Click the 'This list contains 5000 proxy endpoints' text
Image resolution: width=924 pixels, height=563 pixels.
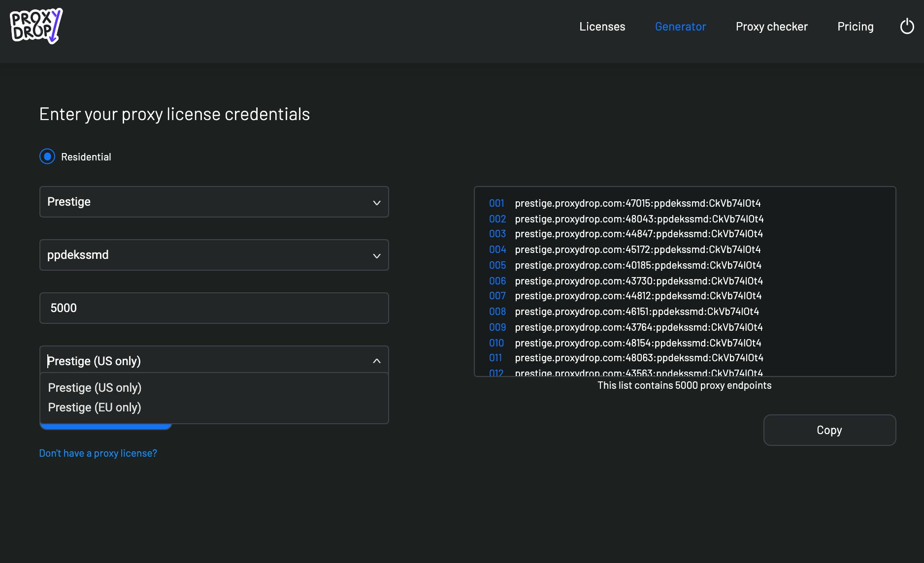(x=685, y=385)
